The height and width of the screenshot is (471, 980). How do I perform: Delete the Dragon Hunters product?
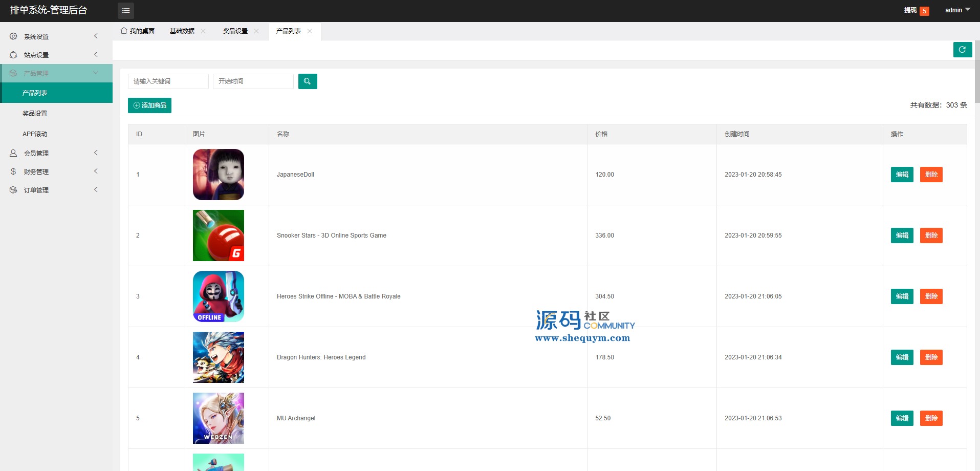[931, 357]
